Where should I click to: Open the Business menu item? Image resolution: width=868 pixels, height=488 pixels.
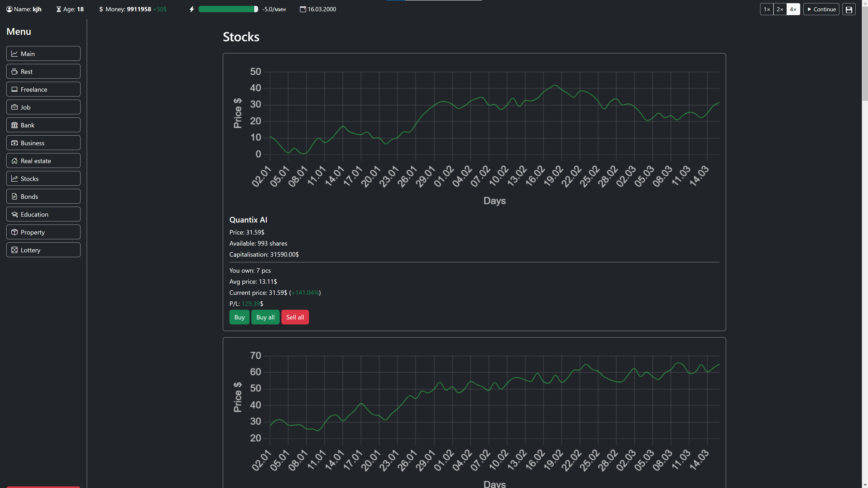[43, 143]
